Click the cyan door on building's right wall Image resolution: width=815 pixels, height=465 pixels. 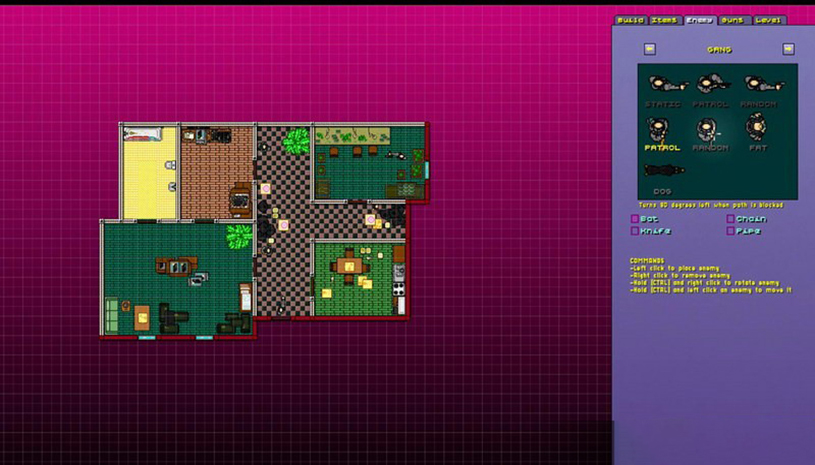(427, 169)
